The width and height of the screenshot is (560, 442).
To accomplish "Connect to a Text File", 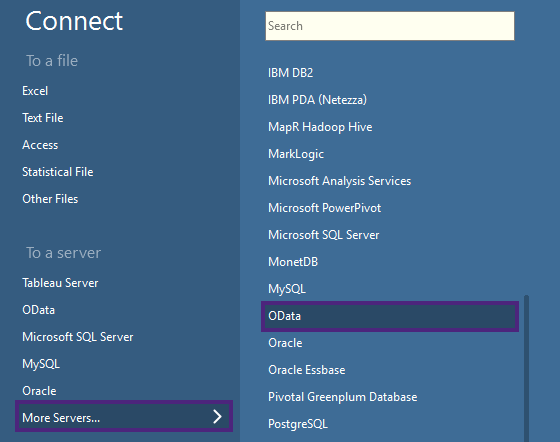I will (x=43, y=118).
